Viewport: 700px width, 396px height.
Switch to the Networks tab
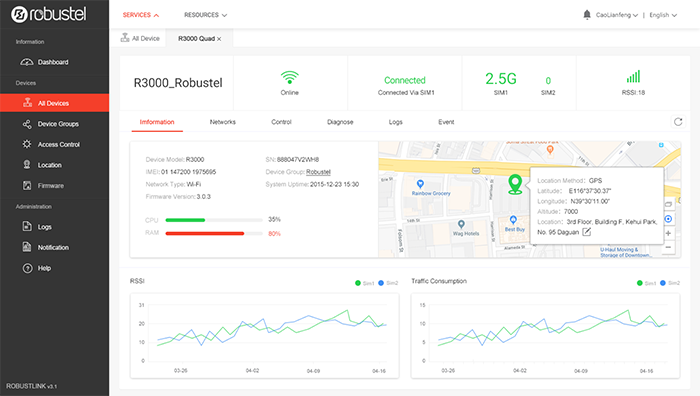coord(223,122)
